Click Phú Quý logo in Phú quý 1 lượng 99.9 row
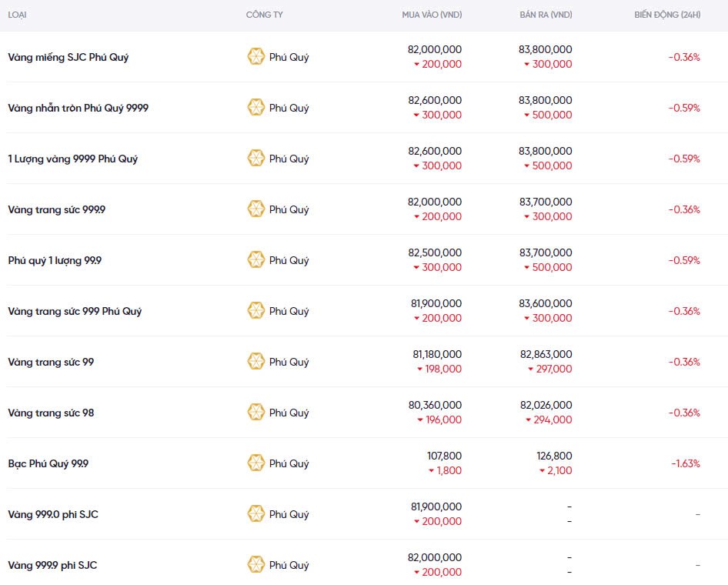This screenshot has width=728, height=585. (255, 260)
